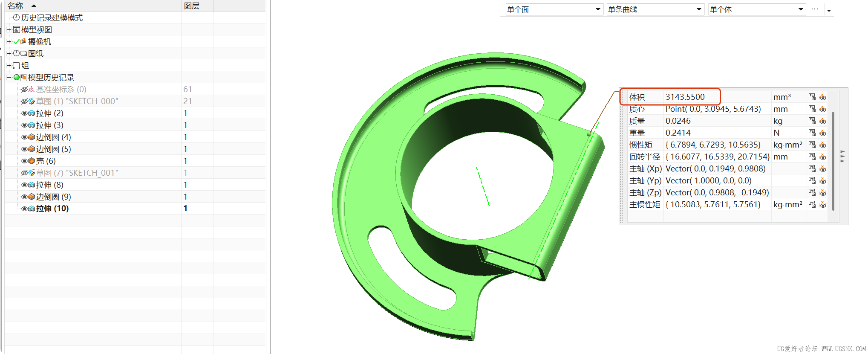Screen dimensions: 868x354
Task: Expand the 摄像机 tree node
Action: 9,41
